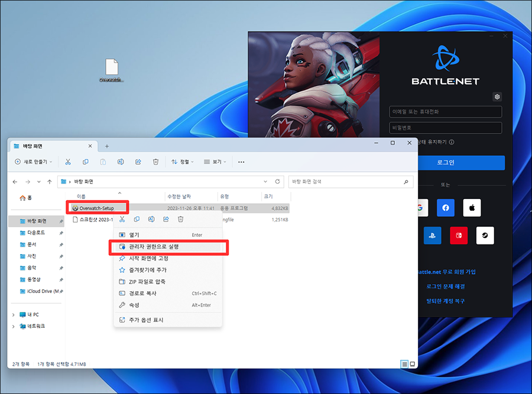532x394 pixels.
Task: Open Battle.net settings gear icon
Action: [x=497, y=97]
